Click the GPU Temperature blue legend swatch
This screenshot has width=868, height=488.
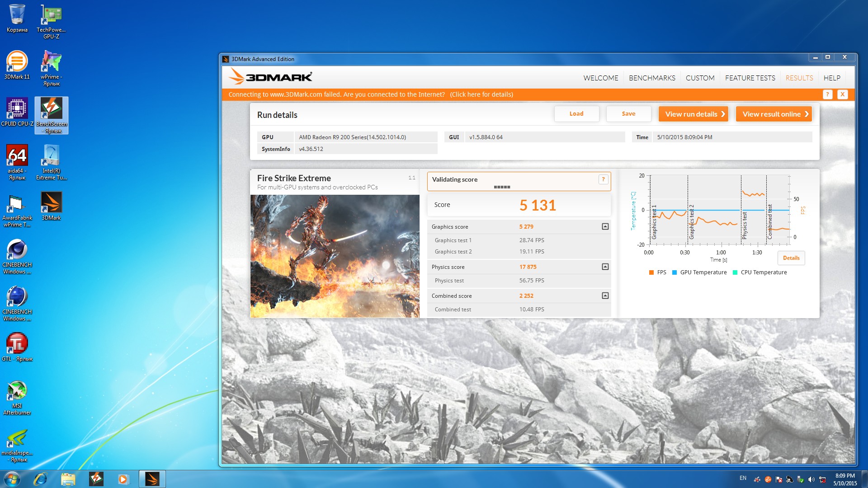[675, 272]
